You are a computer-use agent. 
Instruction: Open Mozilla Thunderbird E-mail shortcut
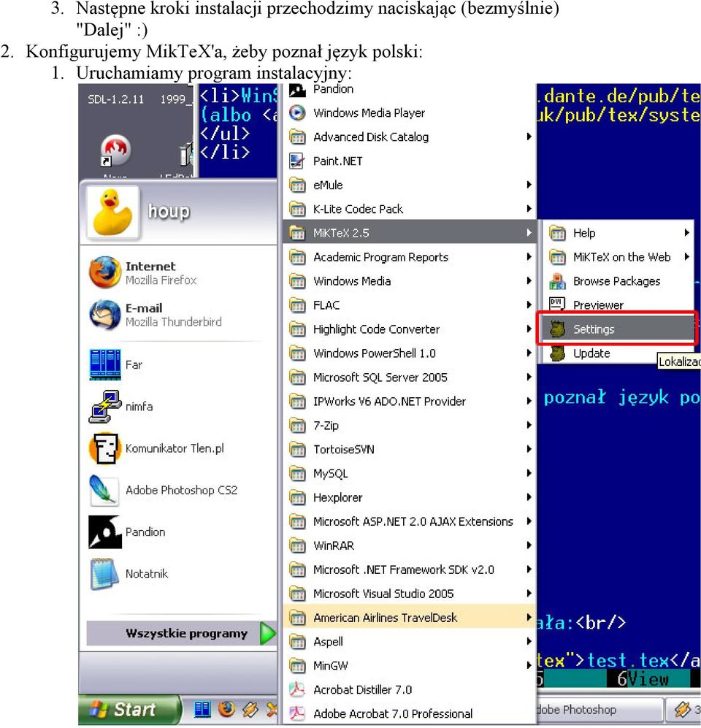tap(179, 315)
